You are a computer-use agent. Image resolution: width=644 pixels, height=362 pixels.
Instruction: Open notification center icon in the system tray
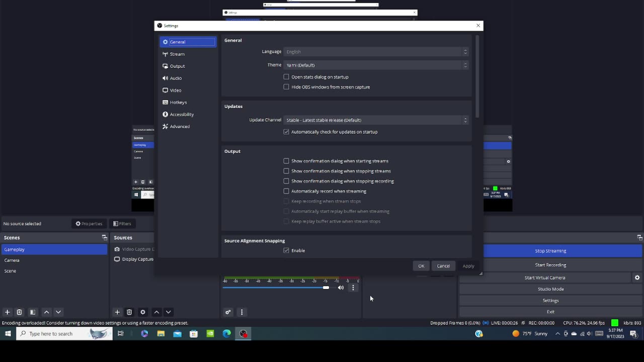(633, 333)
